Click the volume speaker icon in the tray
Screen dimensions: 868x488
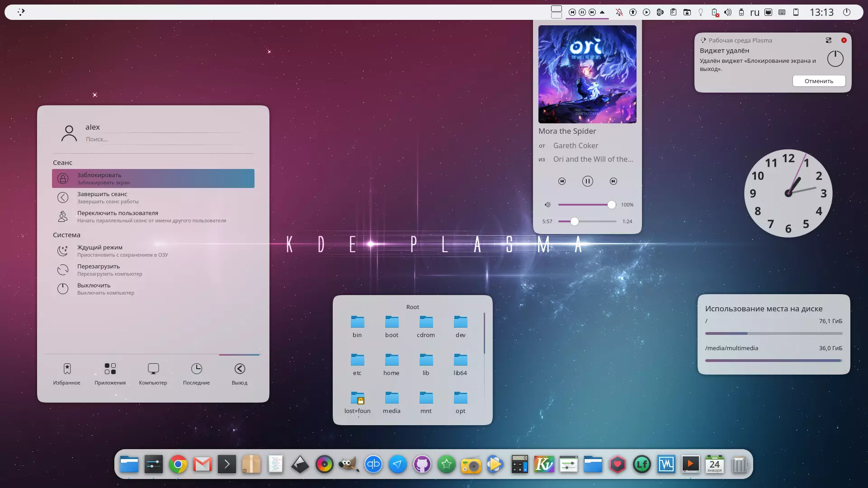(727, 12)
